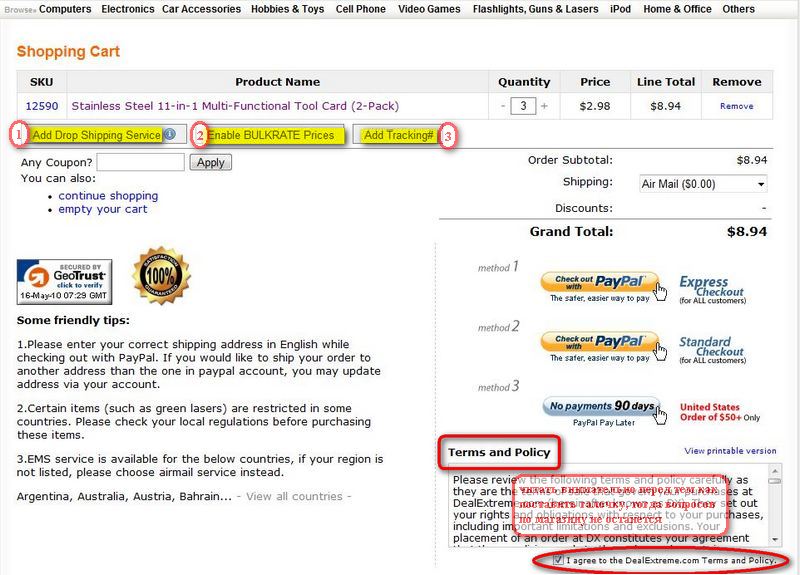This screenshot has width=800, height=575.
Task: Open the Video Games category
Action: pyautogui.click(x=429, y=9)
